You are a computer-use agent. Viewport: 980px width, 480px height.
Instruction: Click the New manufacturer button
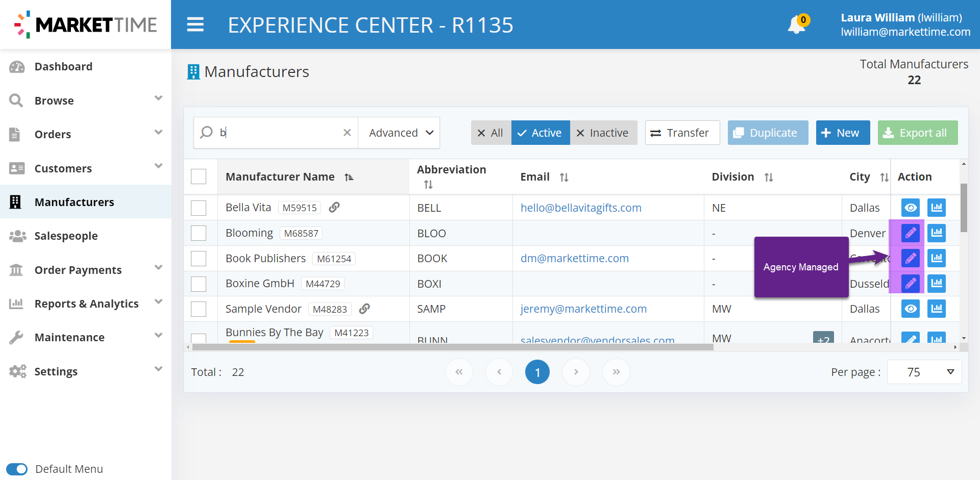[x=843, y=133]
